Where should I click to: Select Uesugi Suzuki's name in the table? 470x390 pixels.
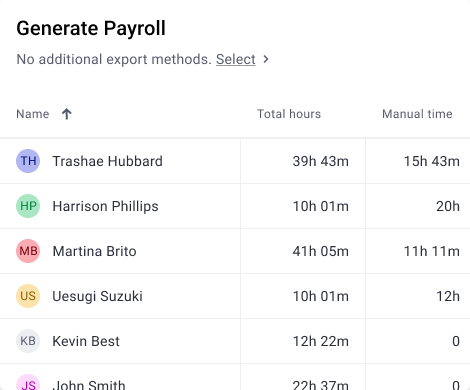98,296
